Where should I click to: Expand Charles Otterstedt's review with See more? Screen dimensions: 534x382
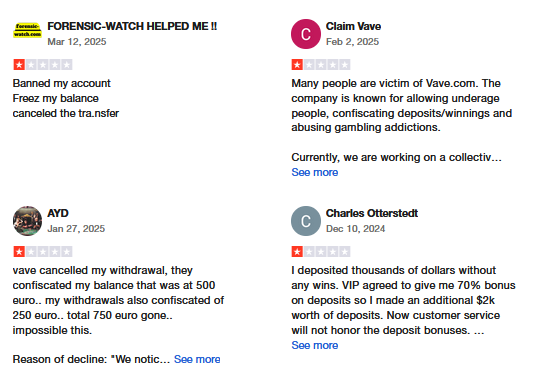tap(315, 345)
